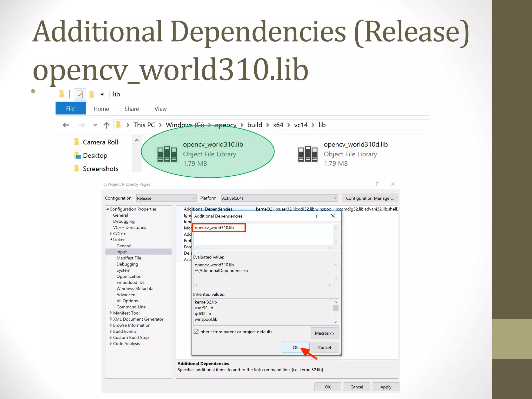Click the help question mark in Additional Dependencies
532x399 pixels.
(x=316, y=216)
